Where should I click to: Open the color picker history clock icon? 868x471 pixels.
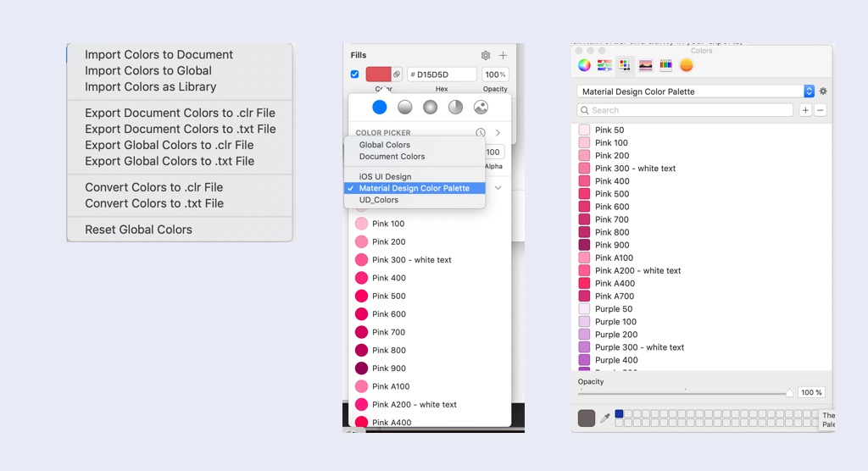pyautogui.click(x=481, y=133)
